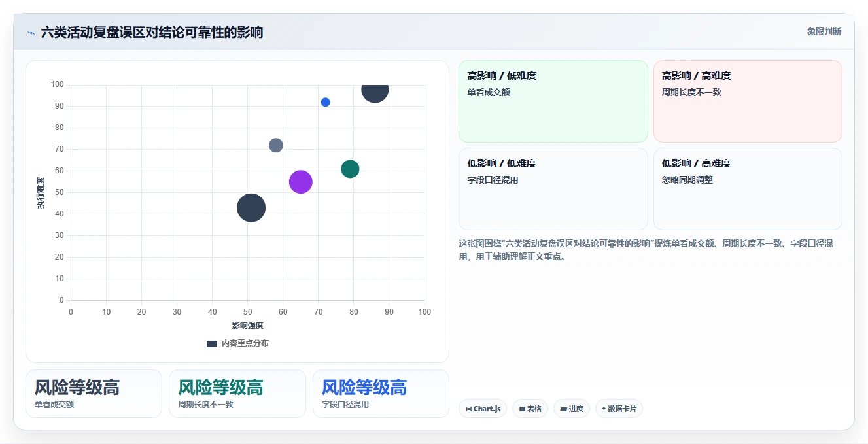Click 忽略同期调整 text in the quadrant card
This screenshot has height=444, width=868.
687,180
